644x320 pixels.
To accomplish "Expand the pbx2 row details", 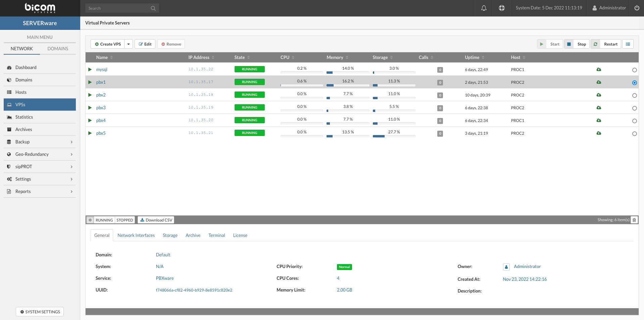I will tap(90, 95).
